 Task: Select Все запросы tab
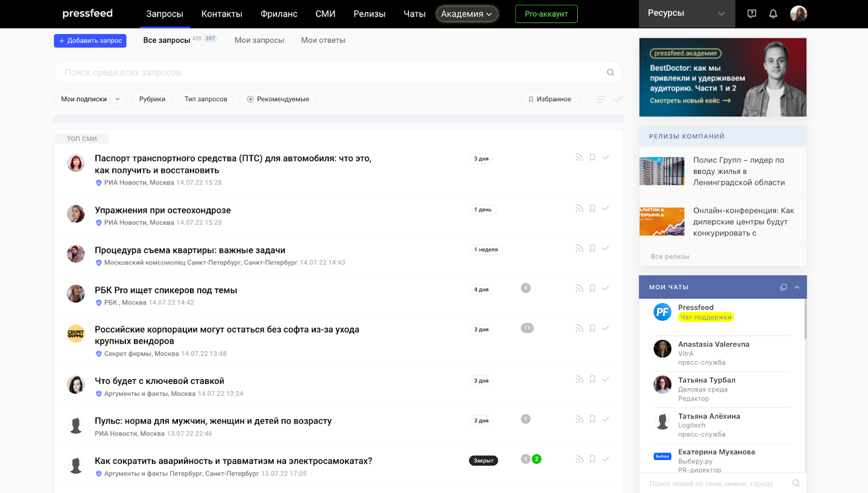point(167,40)
